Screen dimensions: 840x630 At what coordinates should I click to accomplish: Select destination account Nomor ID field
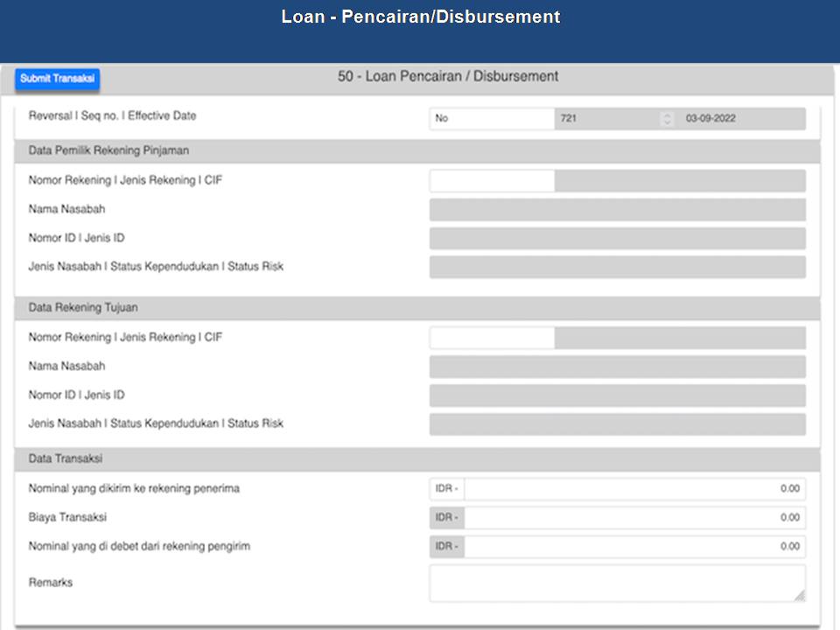[617, 395]
